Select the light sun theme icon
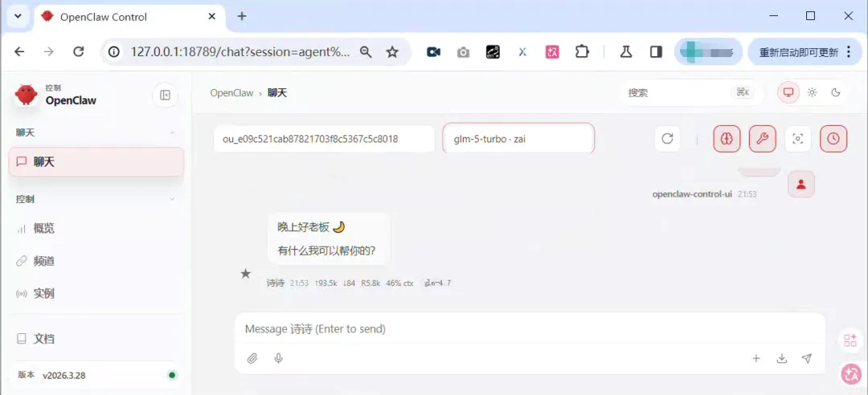The width and height of the screenshot is (868, 395). (812, 92)
